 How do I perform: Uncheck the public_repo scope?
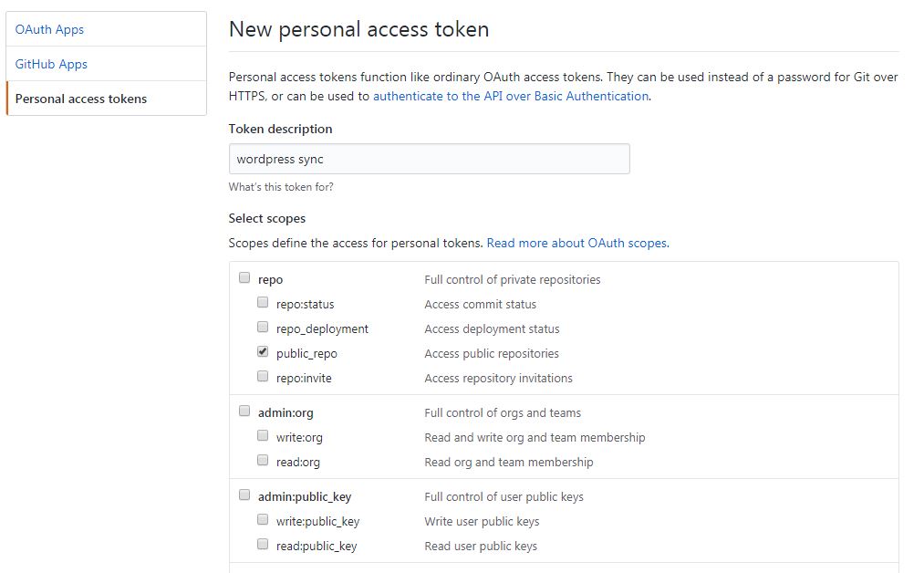[263, 350]
